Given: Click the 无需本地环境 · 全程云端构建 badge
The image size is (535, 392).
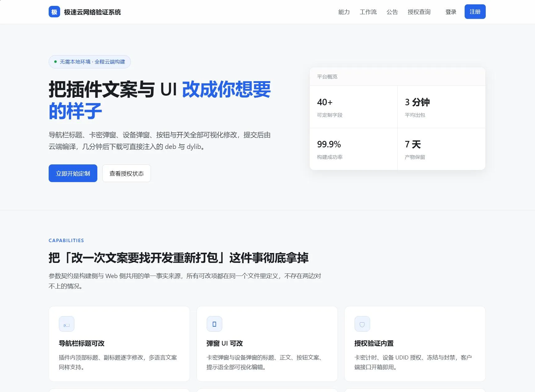Looking at the screenshot, I should pyautogui.click(x=90, y=62).
